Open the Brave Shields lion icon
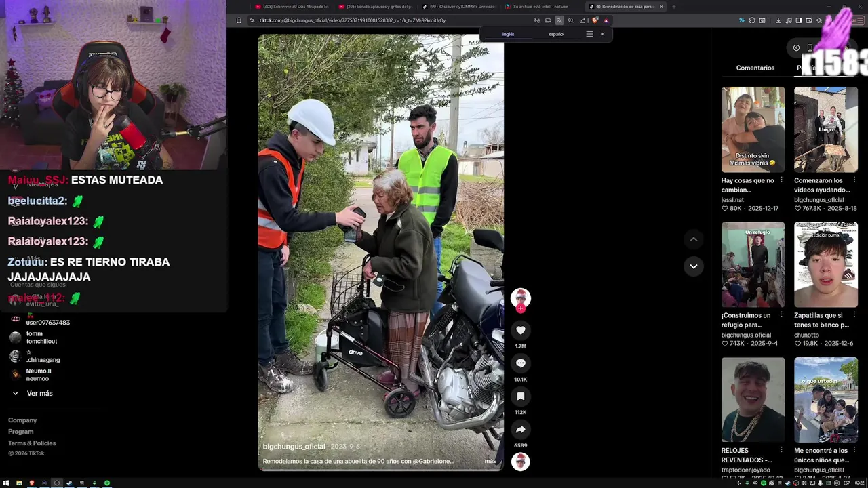This screenshot has width=868, height=488. pos(595,20)
